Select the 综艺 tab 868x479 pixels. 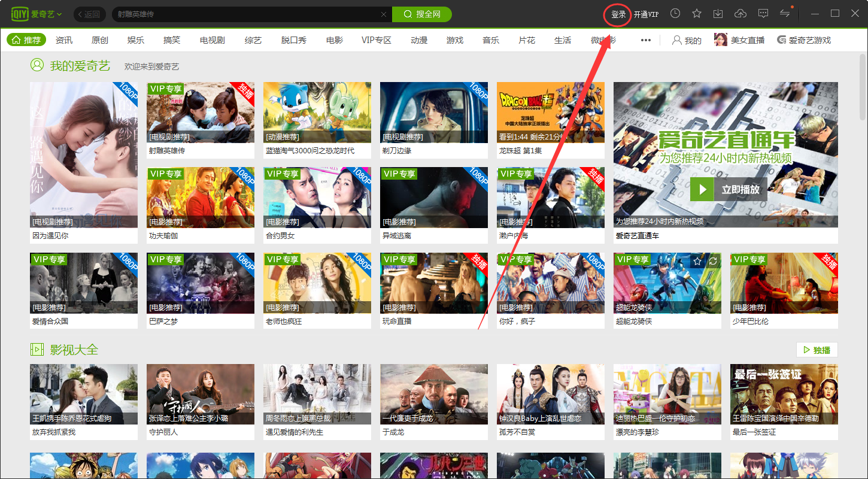coord(253,40)
